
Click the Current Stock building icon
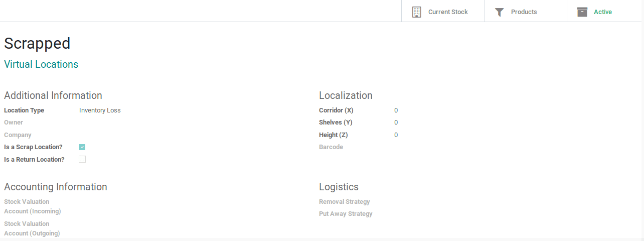coord(416,12)
